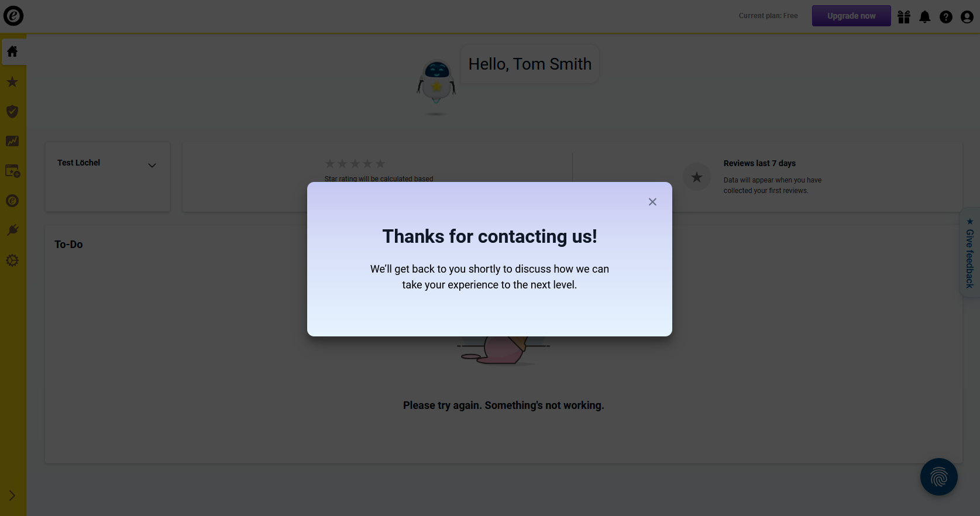The image size is (980, 516).
Task: Open notifications bell icon
Action: pyautogui.click(x=925, y=17)
